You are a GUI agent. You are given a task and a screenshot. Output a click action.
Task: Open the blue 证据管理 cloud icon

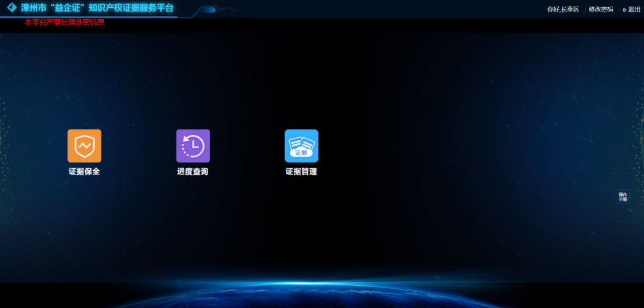[x=301, y=146]
